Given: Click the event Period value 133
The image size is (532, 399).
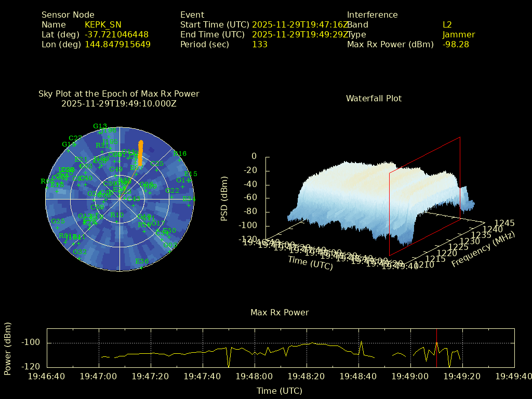Looking at the screenshot, I should click(259, 44).
